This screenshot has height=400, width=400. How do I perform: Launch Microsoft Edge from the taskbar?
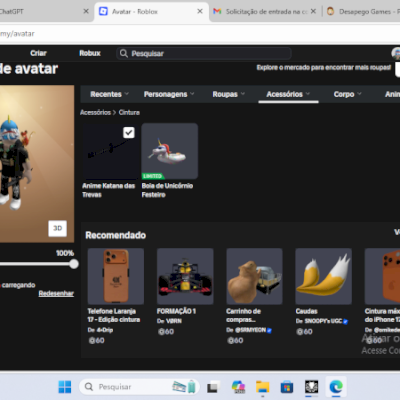point(336,387)
